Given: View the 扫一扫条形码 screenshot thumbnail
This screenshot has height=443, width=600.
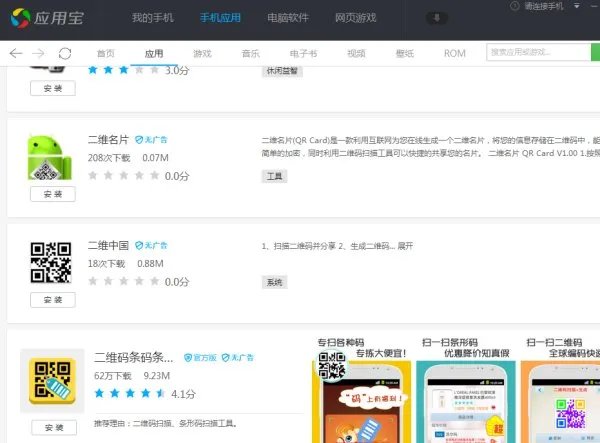Looking at the screenshot, I should click(x=466, y=390).
